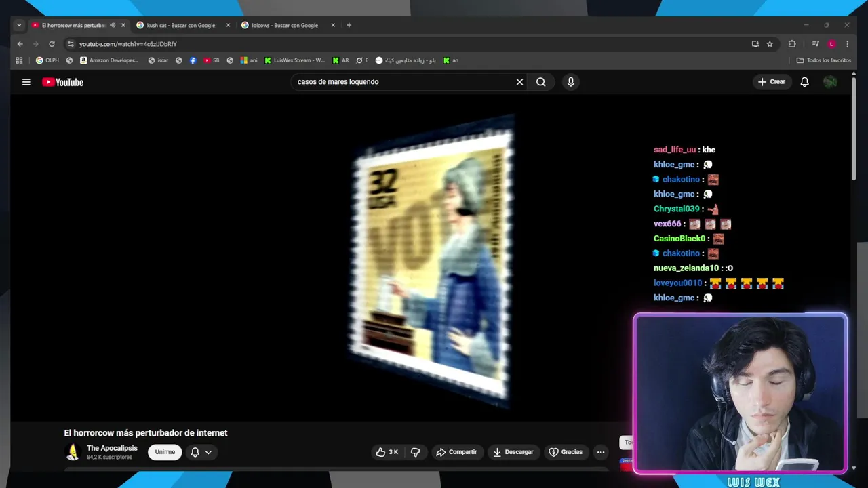Viewport: 868px width, 488px height.
Task: Open the browser extensions puzzle icon
Action: (x=792, y=44)
